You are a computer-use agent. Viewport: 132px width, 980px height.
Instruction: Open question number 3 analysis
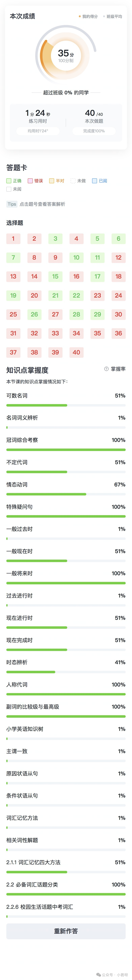[x=55, y=239]
